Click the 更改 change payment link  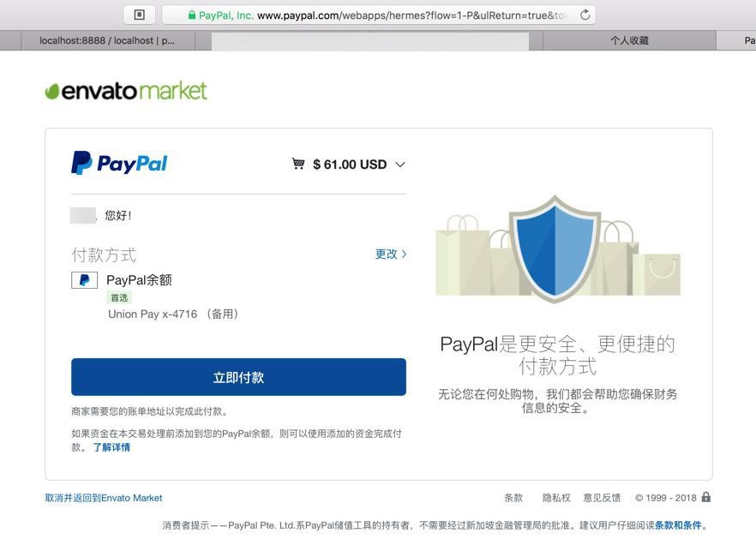click(x=391, y=254)
